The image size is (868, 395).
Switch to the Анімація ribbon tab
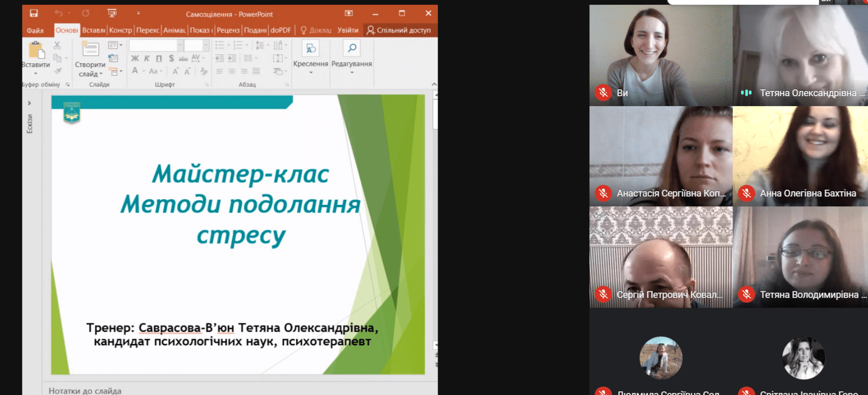[174, 30]
